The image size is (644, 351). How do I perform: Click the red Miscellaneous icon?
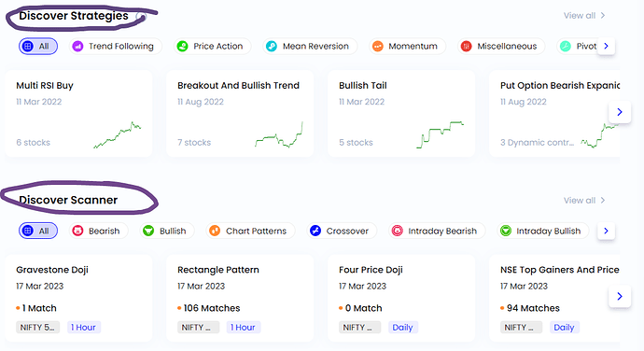pyautogui.click(x=466, y=47)
